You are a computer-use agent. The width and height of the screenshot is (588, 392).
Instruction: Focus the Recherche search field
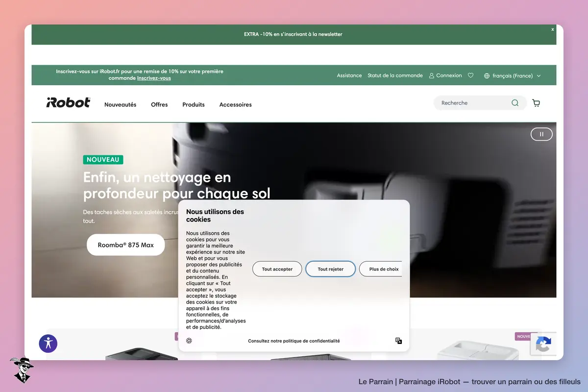point(480,103)
